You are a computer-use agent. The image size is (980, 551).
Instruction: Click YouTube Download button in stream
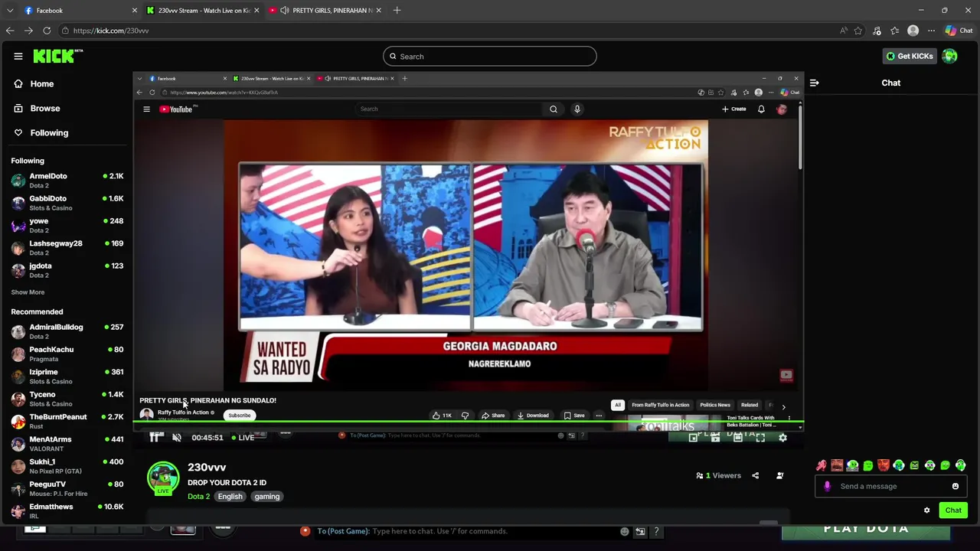coord(533,416)
